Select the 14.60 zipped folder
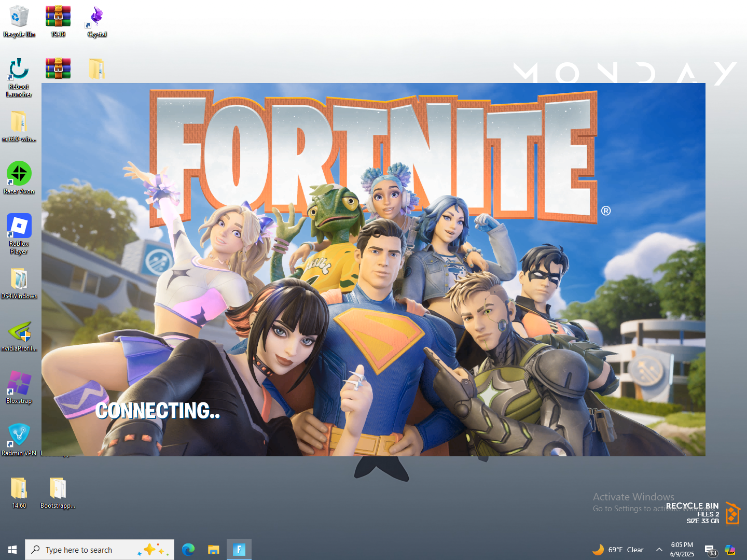Viewport: 747px width, 560px height. point(19,493)
